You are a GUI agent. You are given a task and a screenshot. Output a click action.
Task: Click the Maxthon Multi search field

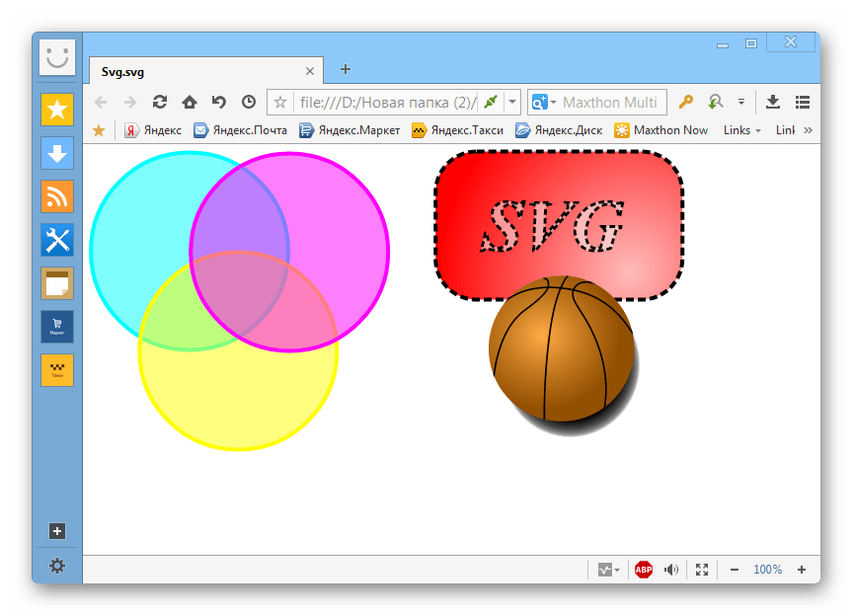610,103
